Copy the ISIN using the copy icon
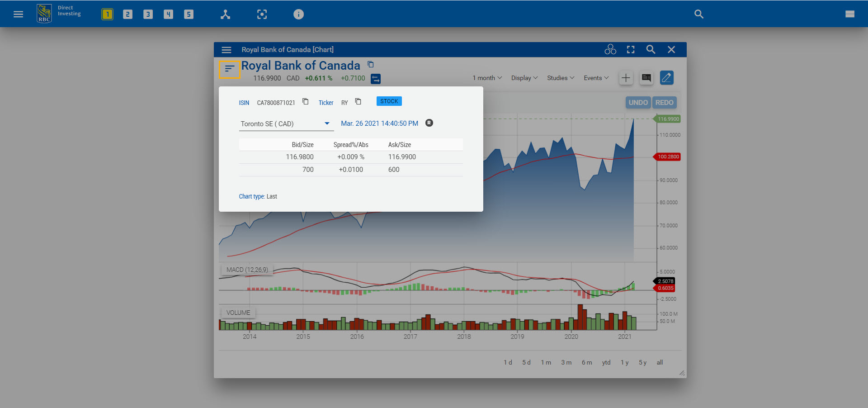 coord(306,102)
